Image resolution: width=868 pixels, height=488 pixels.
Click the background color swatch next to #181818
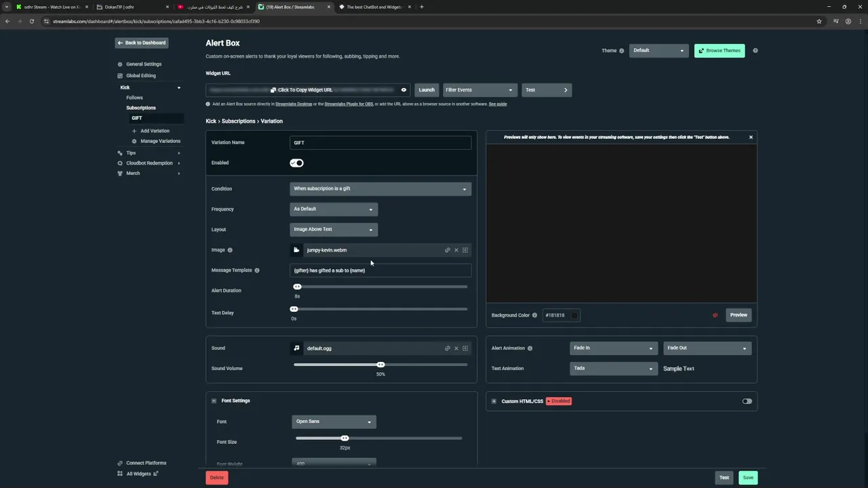coord(574,315)
